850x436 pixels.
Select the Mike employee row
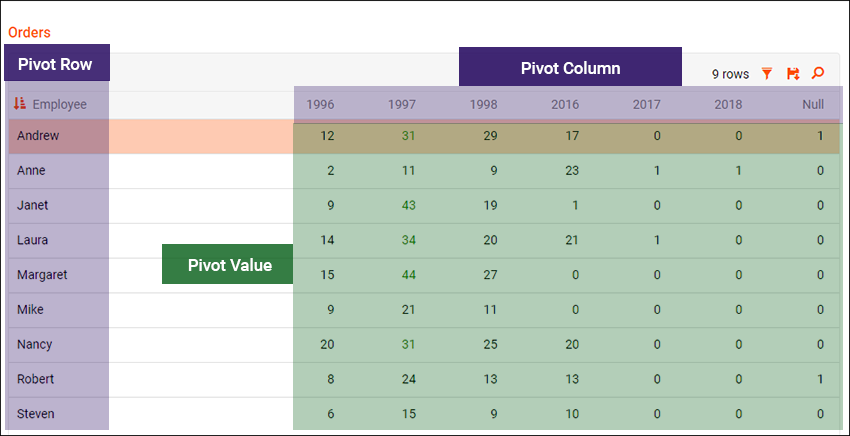point(424,310)
